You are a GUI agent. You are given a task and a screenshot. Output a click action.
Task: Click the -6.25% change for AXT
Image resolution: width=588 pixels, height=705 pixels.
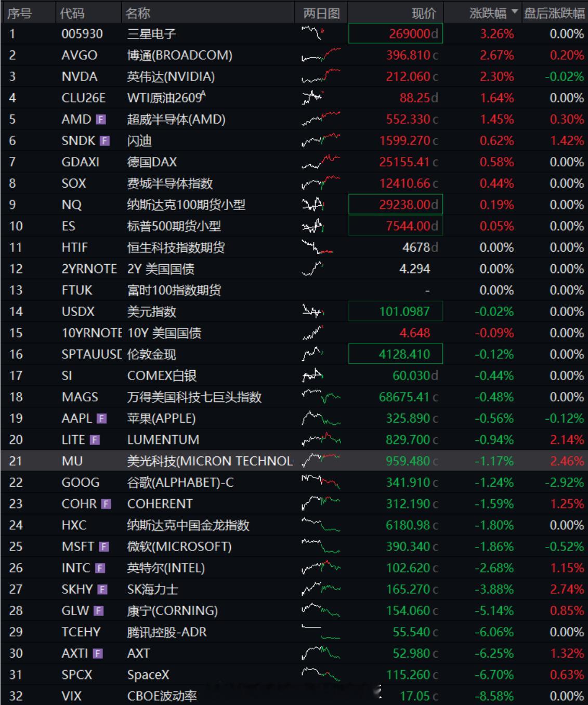click(494, 654)
